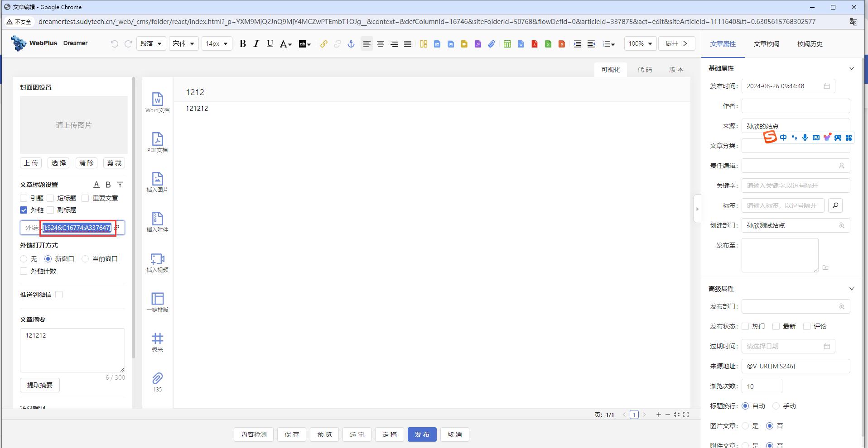Enable the 外链计数 checkbox
This screenshot has width=868, height=448.
click(24, 271)
